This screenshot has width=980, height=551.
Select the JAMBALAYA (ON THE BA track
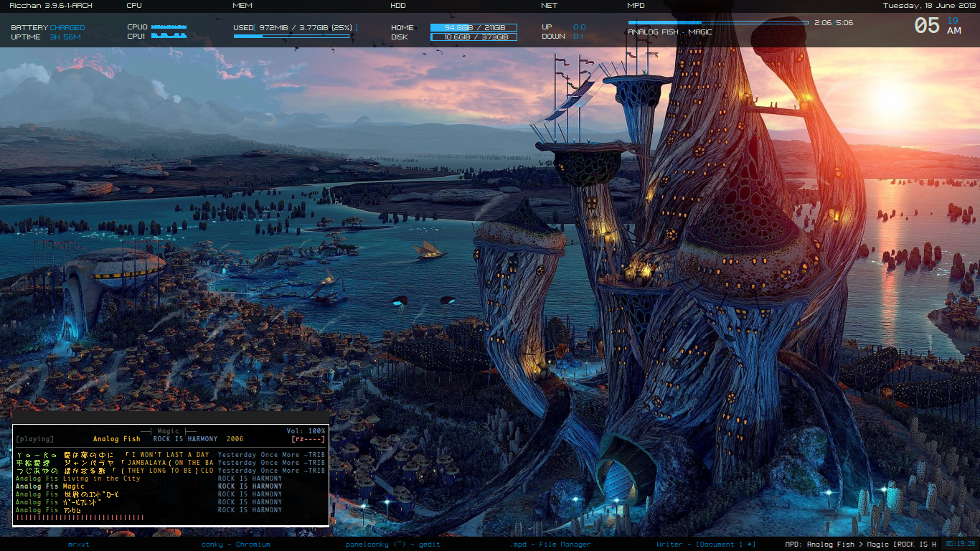pos(170,463)
